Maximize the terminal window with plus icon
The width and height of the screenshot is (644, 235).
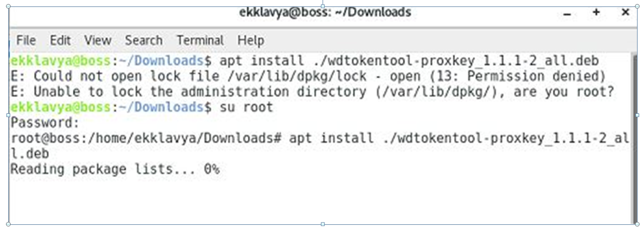(596, 12)
